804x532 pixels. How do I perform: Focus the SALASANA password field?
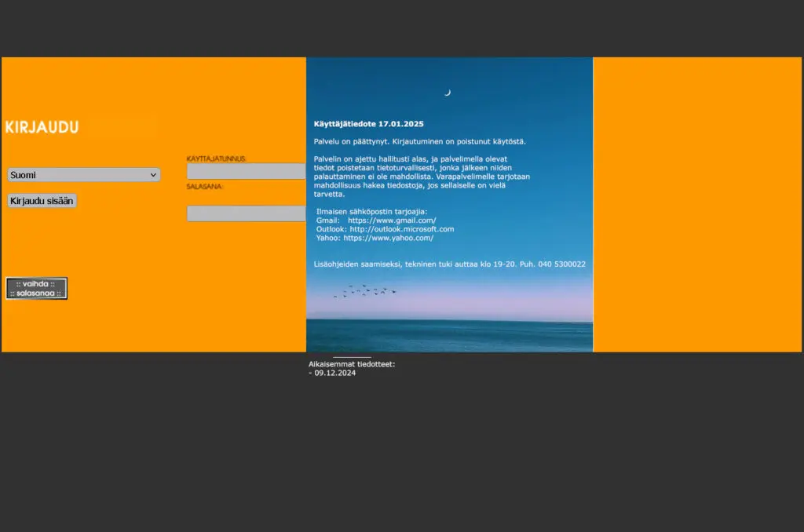pos(246,213)
